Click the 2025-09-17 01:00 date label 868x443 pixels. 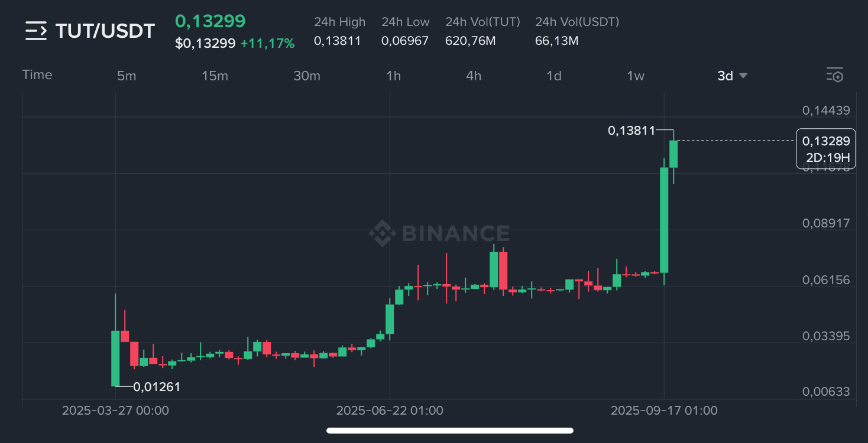tap(664, 411)
